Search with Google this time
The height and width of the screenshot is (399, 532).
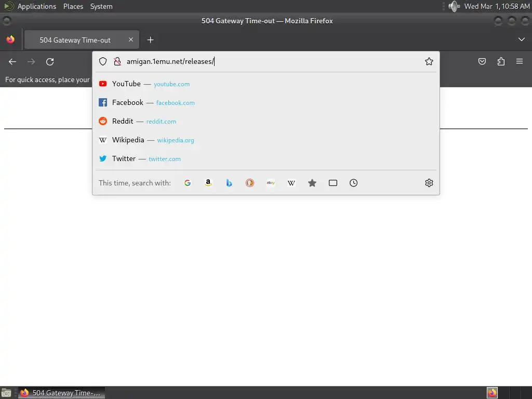[x=188, y=183]
